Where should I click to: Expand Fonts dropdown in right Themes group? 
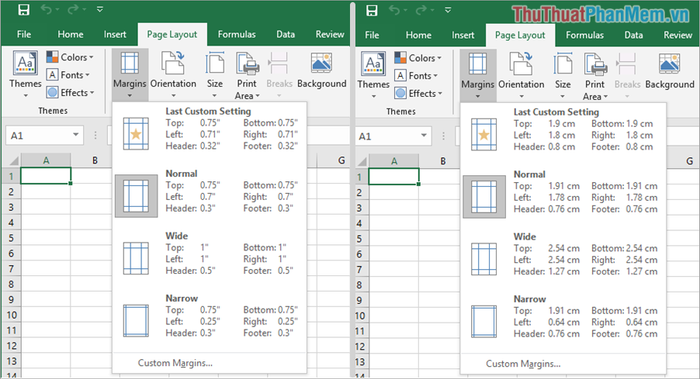click(x=416, y=76)
